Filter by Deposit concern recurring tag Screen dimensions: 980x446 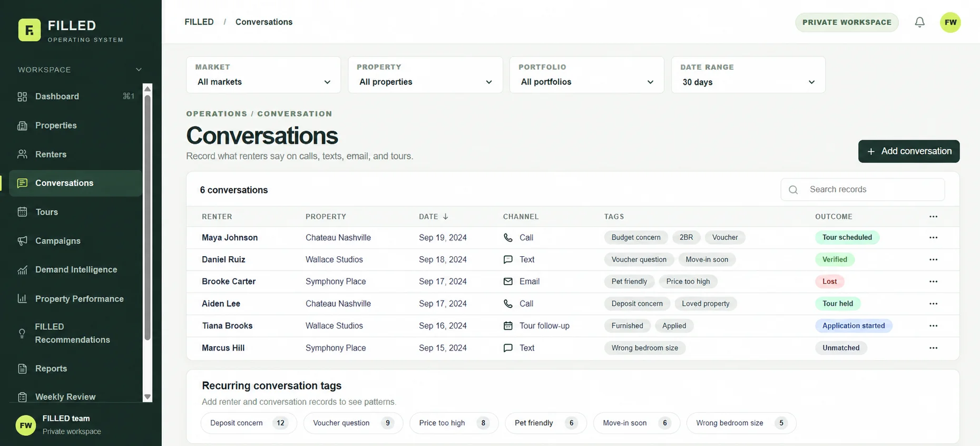point(249,423)
